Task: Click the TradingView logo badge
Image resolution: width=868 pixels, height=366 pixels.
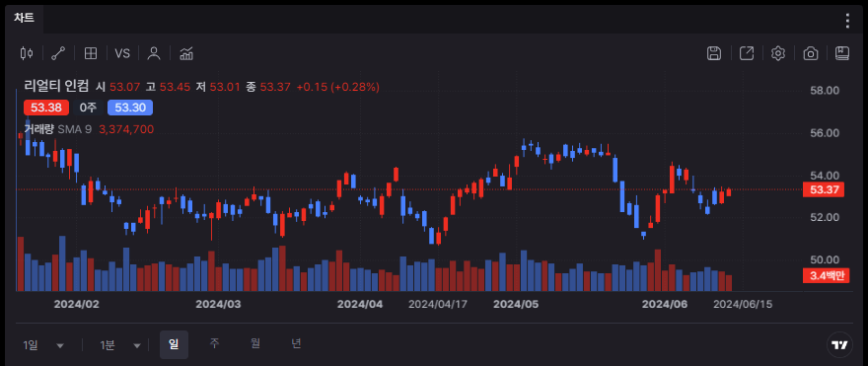Action: click(839, 345)
